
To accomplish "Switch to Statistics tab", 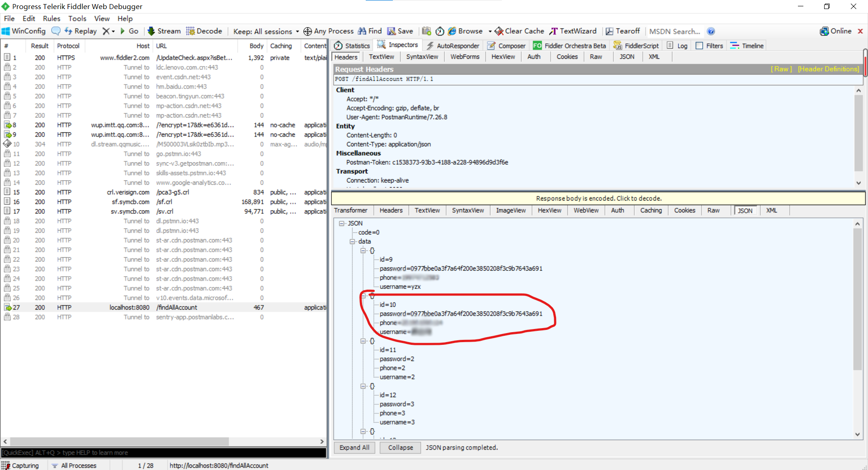I will (352, 46).
